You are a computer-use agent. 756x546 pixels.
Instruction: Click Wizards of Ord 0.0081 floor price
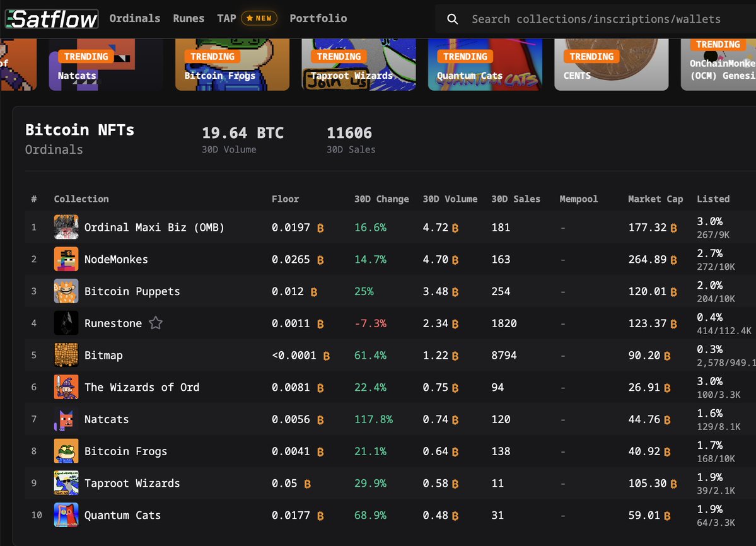tap(291, 388)
